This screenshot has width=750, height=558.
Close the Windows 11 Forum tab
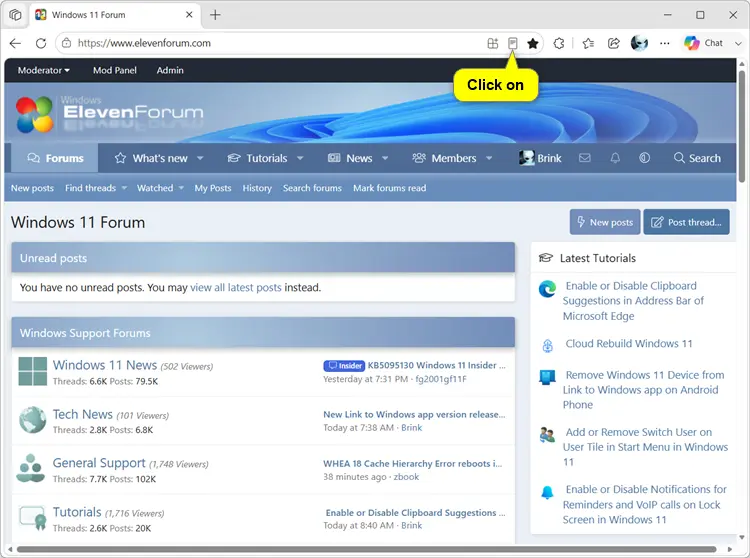click(189, 15)
